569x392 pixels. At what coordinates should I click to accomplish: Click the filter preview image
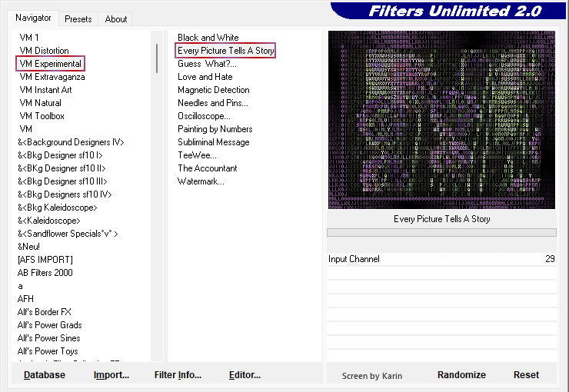441,120
